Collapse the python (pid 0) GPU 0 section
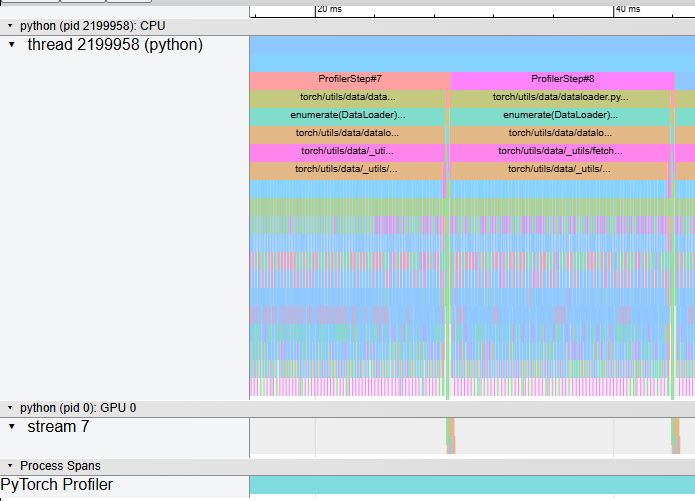The image size is (695, 501). 10,408
